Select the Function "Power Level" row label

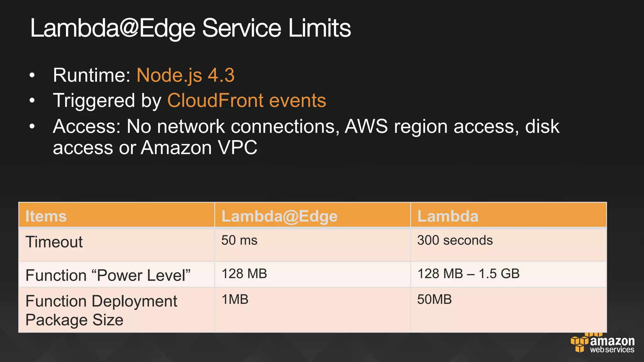pos(108,275)
